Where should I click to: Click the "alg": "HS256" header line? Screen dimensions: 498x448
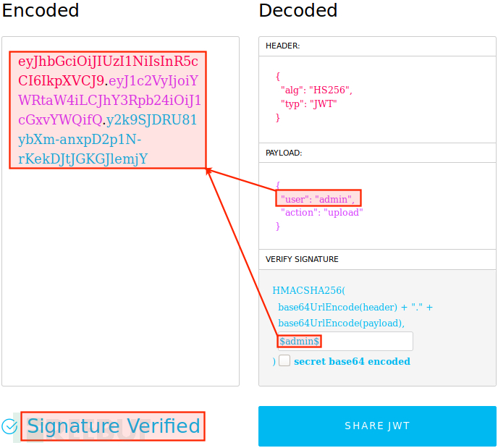click(316, 90)
